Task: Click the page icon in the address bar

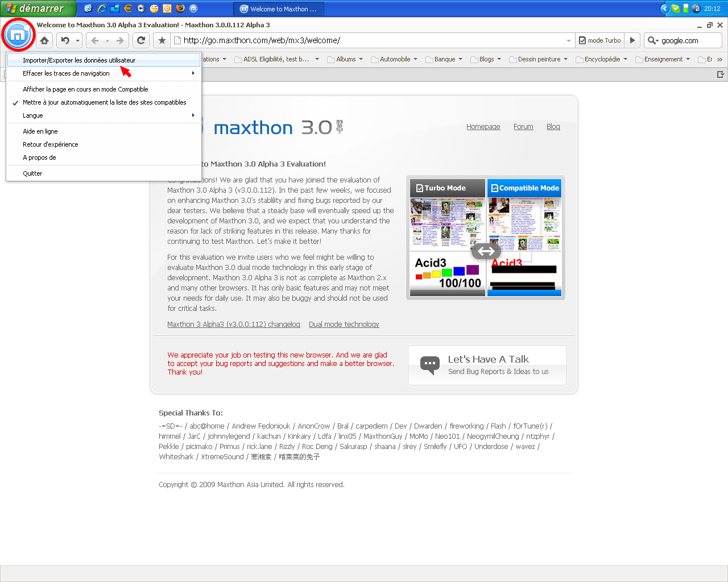Action: click(177, 40)
